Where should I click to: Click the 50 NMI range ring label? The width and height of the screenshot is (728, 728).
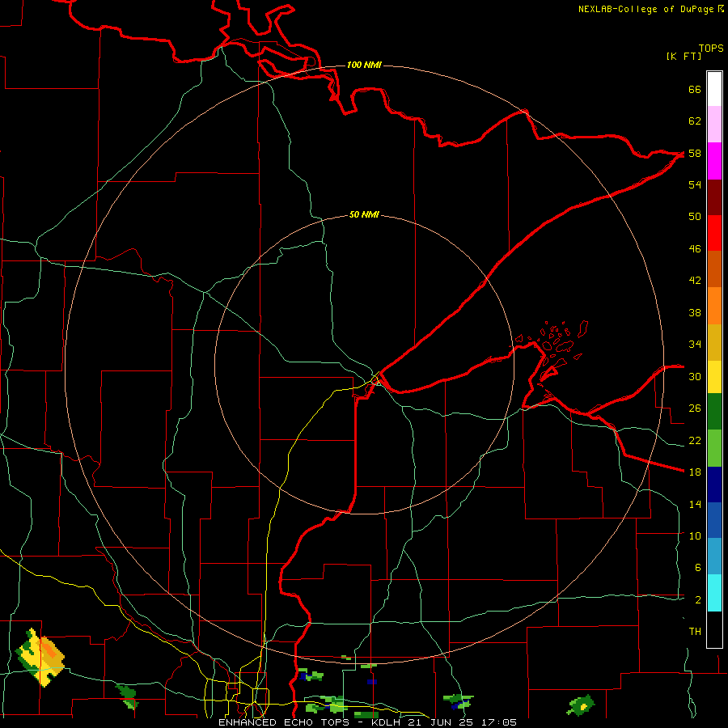(364, 214)
